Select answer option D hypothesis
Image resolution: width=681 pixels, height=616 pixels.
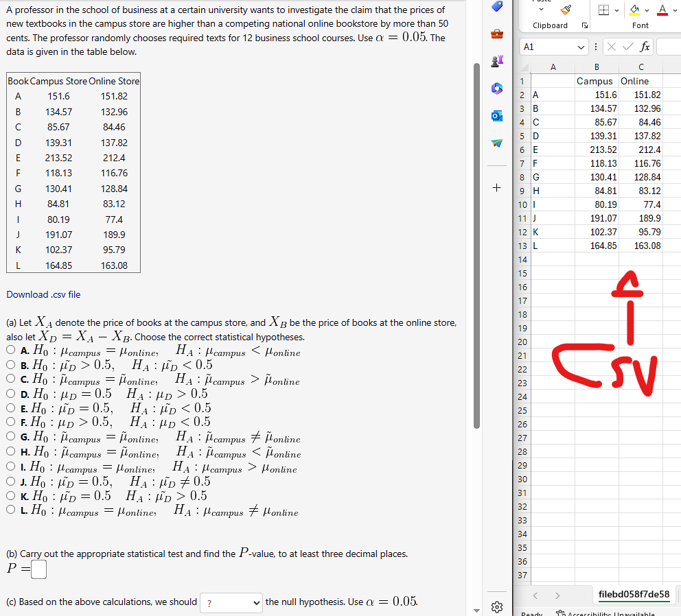click(x=10, y=395)
